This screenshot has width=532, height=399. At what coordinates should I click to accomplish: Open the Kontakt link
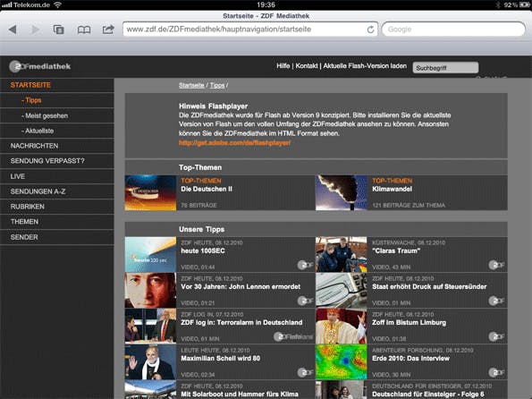[x=307, y=66]
